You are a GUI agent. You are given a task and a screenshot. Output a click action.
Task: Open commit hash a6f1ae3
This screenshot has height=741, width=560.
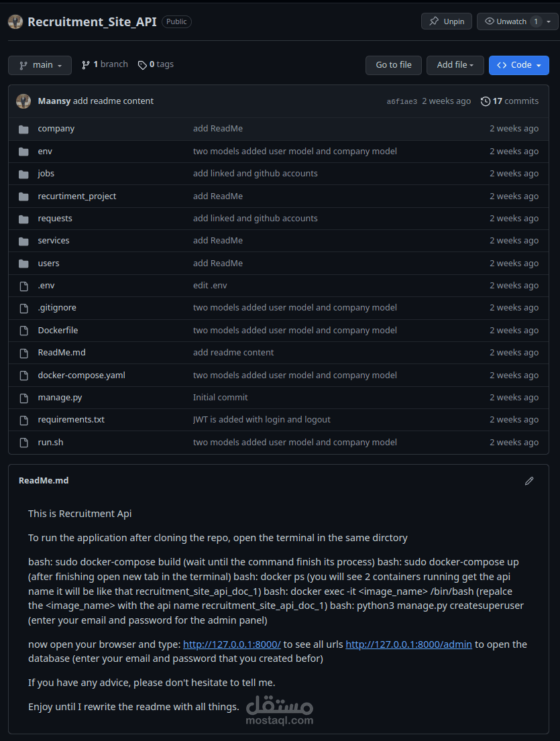tap(402, 102)
